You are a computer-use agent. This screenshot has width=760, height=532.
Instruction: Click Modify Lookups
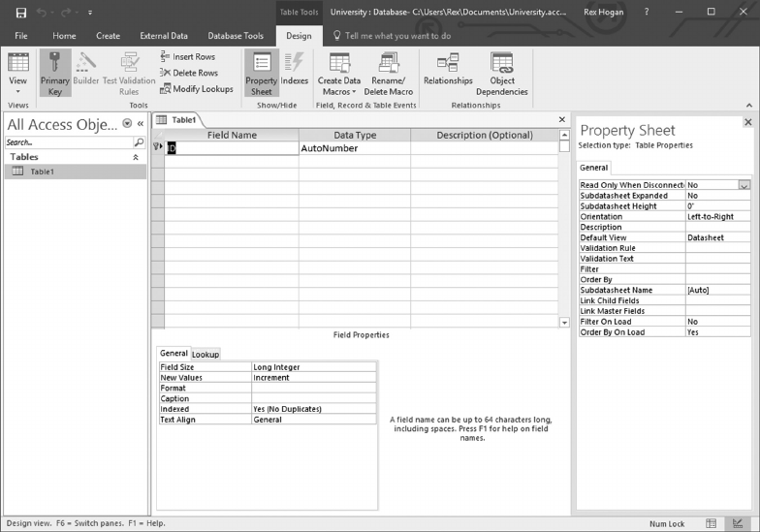click(197, 89)
